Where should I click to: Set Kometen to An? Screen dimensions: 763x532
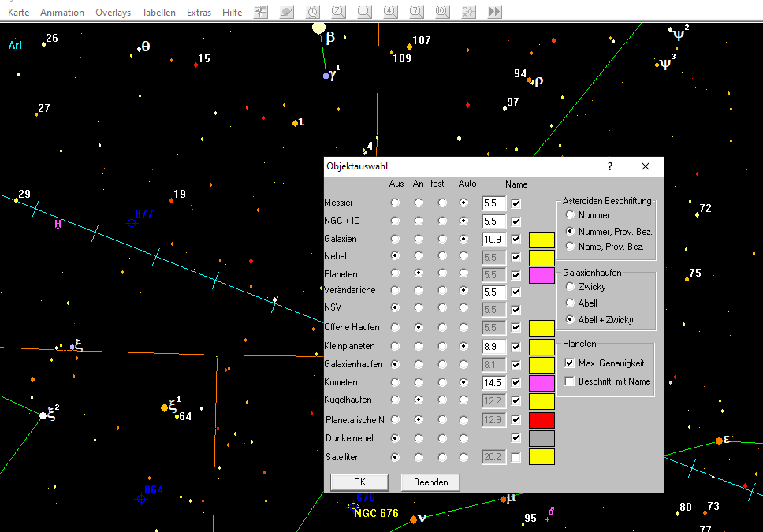[x=419, y=382]
